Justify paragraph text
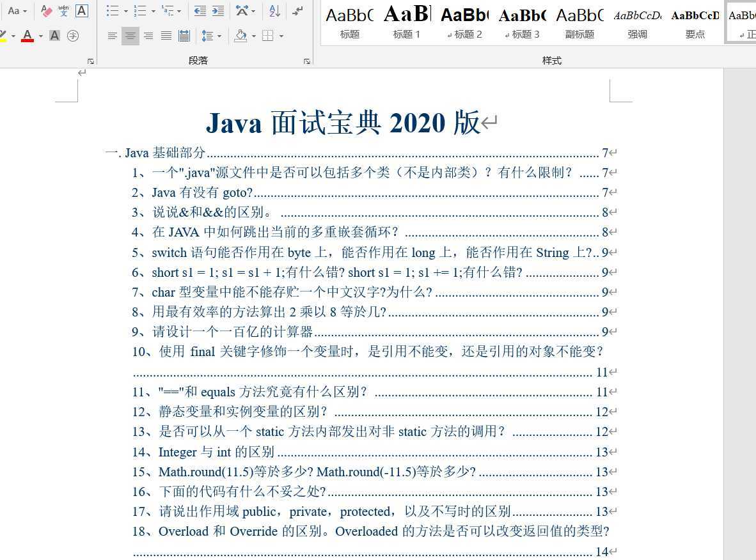 166,36
